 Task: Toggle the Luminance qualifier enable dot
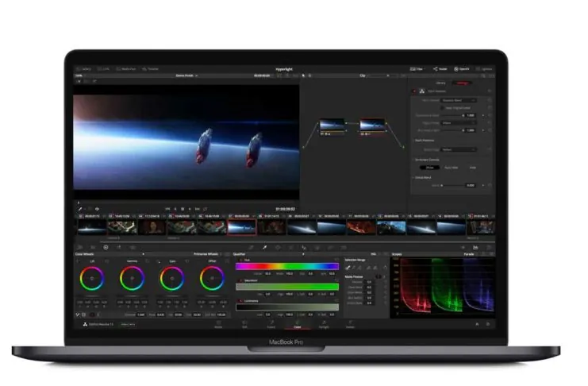click(240, 301)
